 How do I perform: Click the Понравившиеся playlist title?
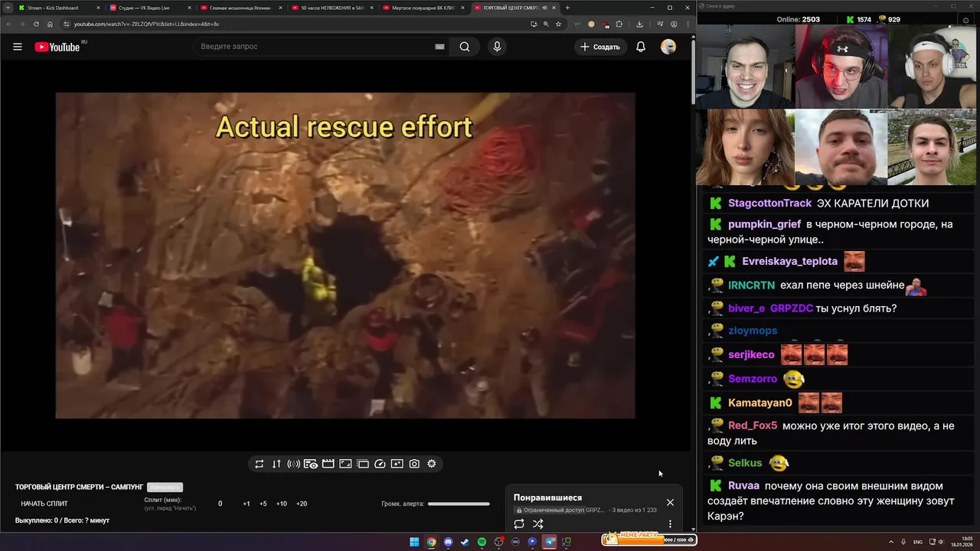[547, 497]
